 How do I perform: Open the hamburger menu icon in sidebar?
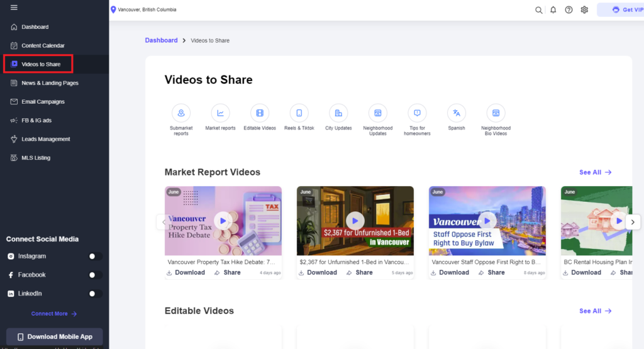point(14,8)
